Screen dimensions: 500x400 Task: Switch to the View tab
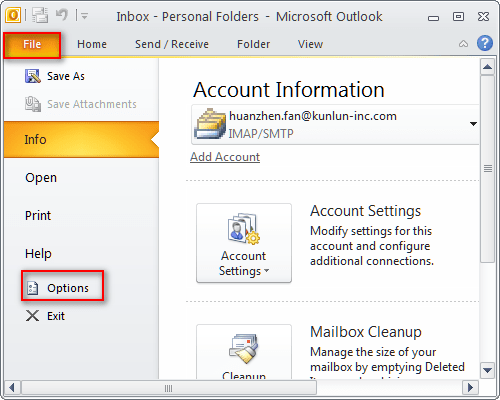coord(310,44)
